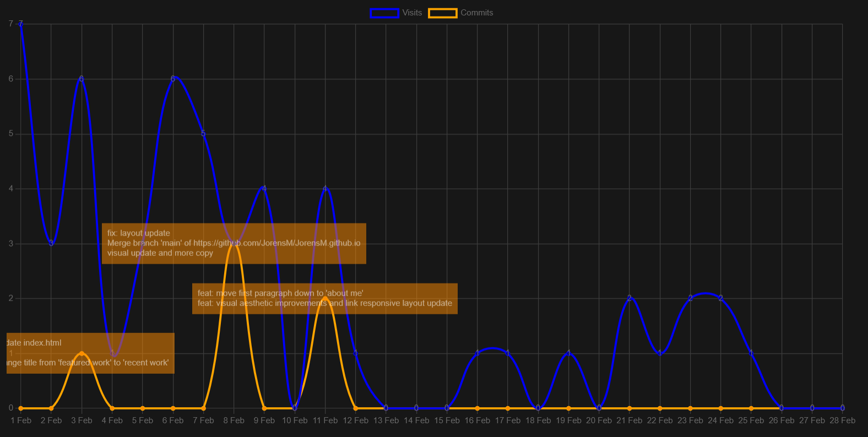The image size is (868, 437).
Task: Toggle the Commits dataset legend swatch
Action: (443, 13)
